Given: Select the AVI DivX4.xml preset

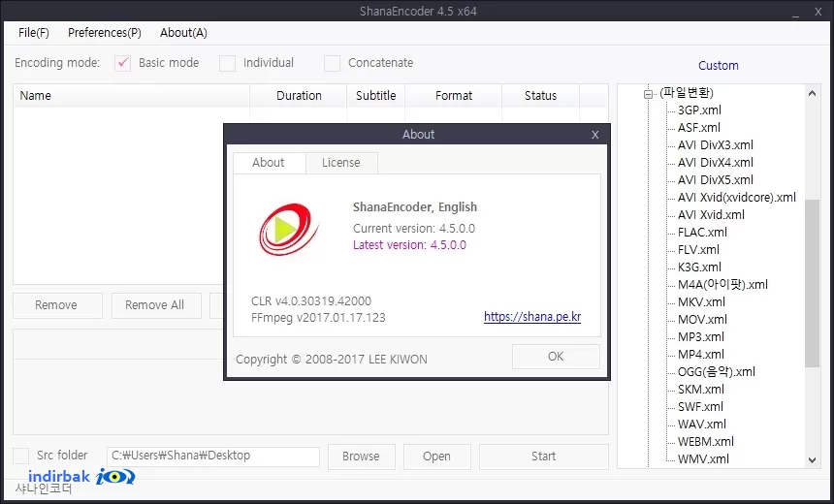Looking at the screenshot, I should click(x=716, y=163).
